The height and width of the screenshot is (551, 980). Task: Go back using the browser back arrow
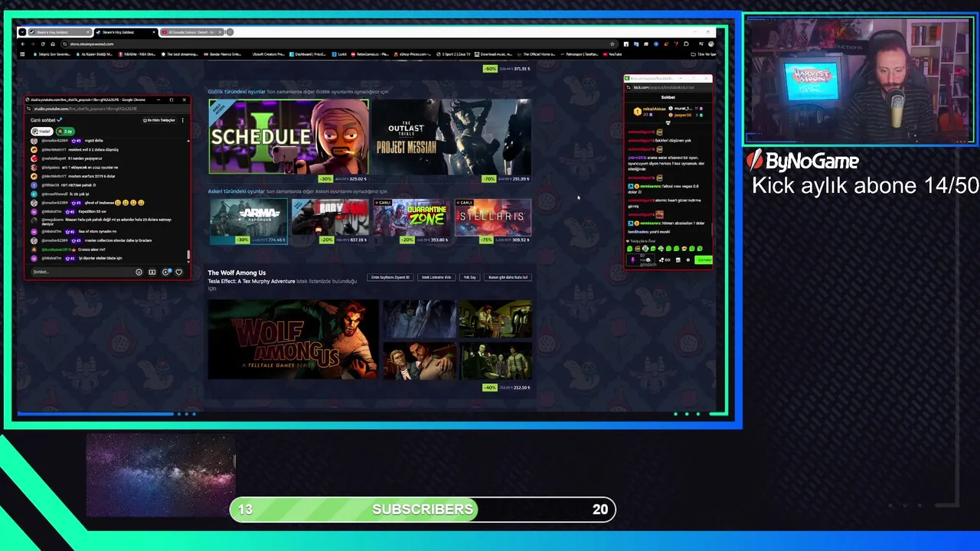click(x=23, y=44)
